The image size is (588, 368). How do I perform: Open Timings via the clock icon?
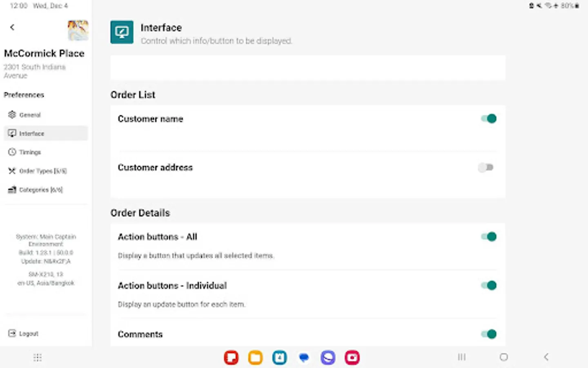click(x=12, y=152)
